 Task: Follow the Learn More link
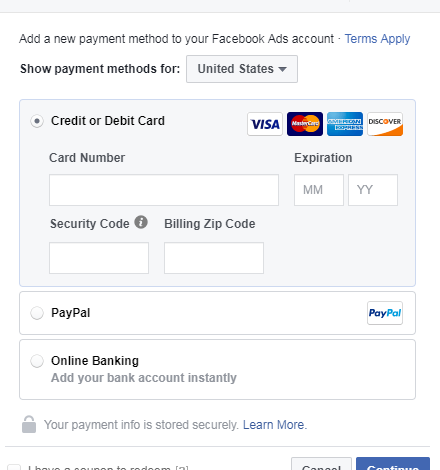tap(275, 425)
